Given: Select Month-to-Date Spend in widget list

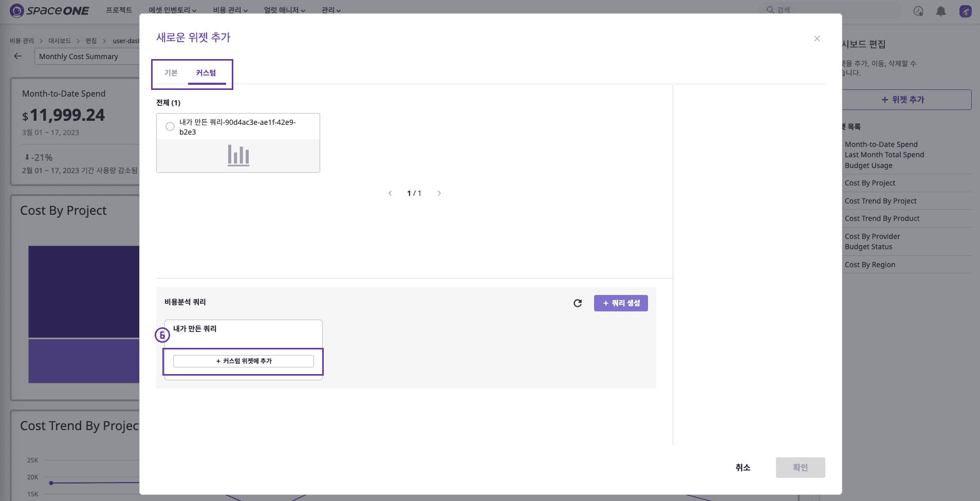Looking at the screenshot, I should click(x=881, y=144).
